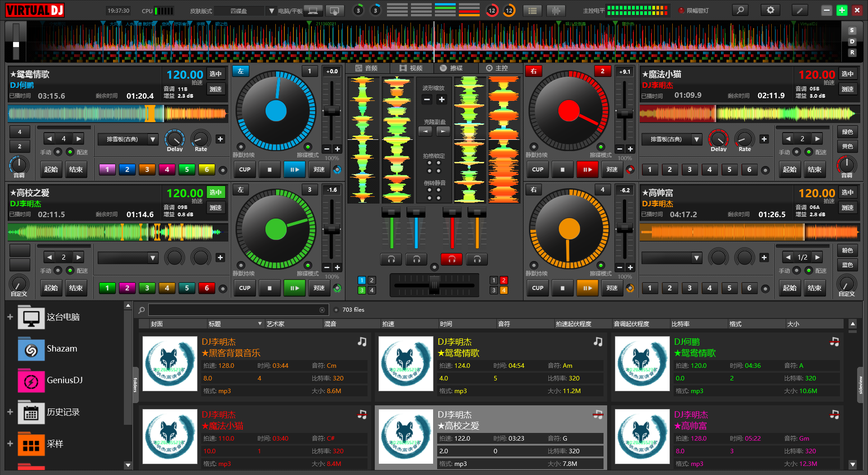Toggle 限幅警灯 limiter indicator

tap(681, 10)
